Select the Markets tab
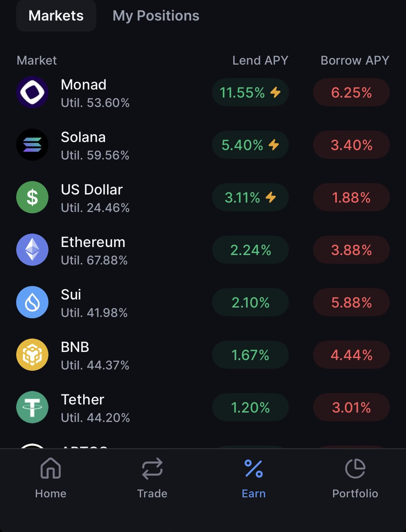Screen dimensions: 406x532 (56, 16)
